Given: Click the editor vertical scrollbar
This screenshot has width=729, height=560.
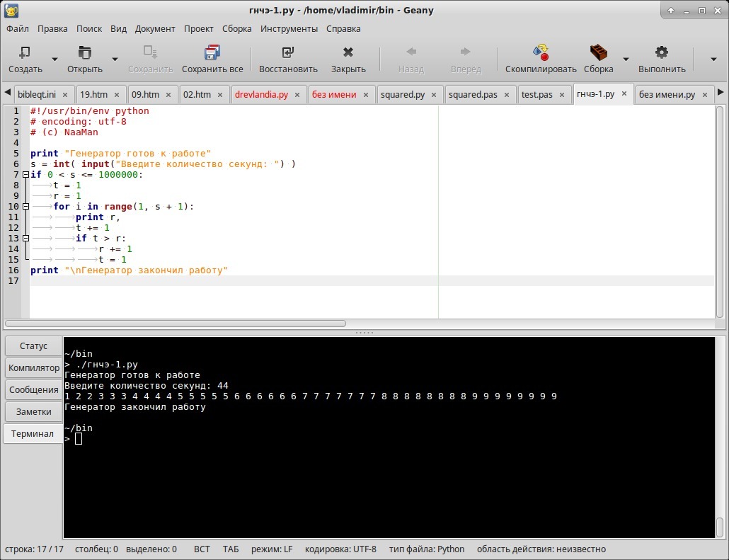Looking at the screenshot, I should click(720, 212).
